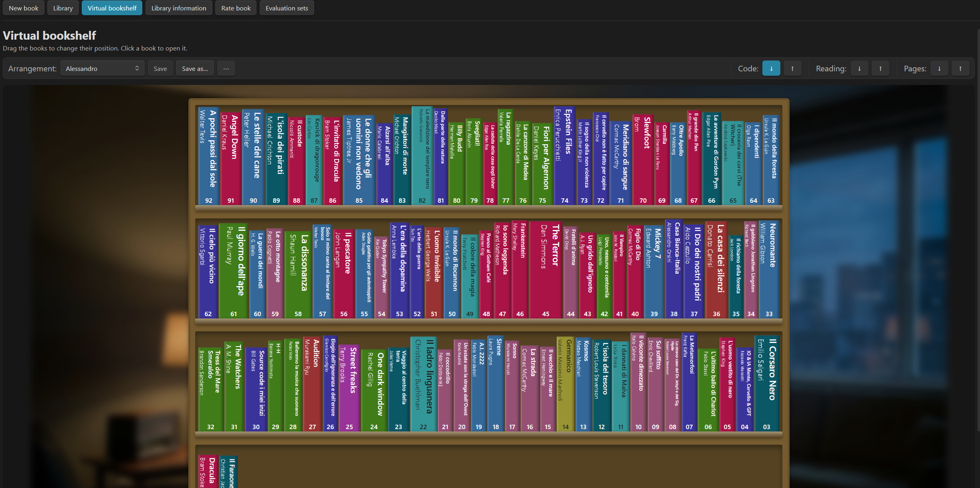The image size is (980, 488).
Task: Open the Epstein Files book
Action: coord(565,156)
